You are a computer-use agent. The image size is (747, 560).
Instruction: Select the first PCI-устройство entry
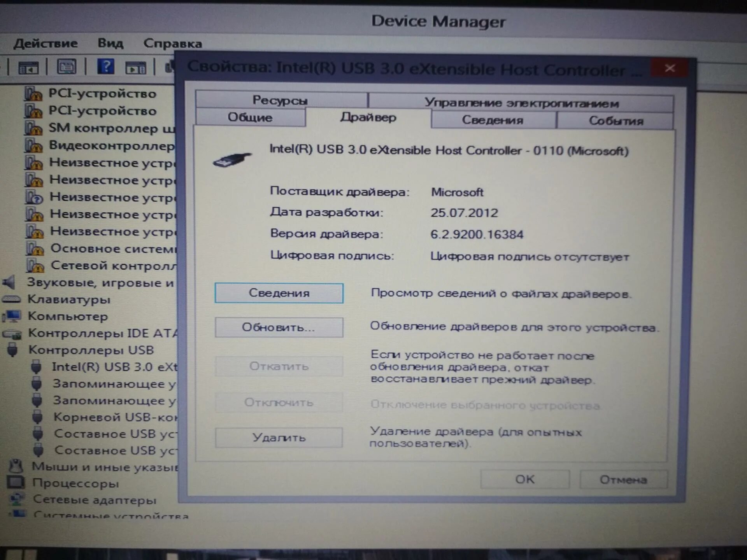(x=102, y=94)
